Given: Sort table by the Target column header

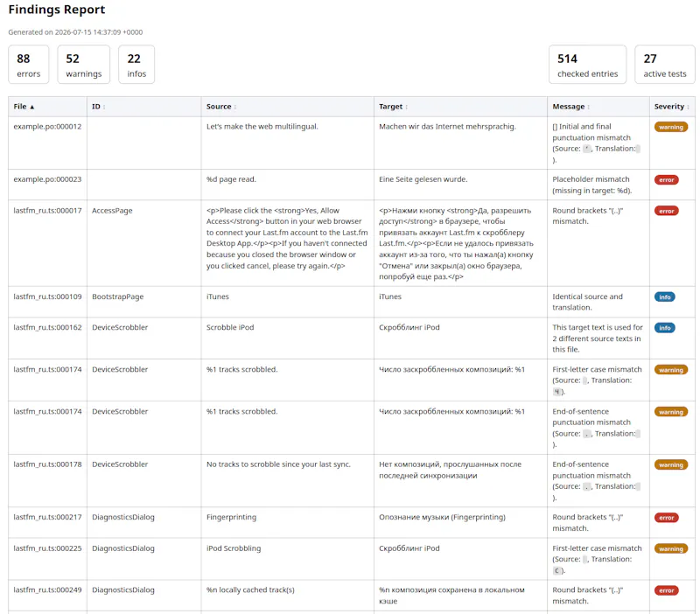Looking at the screenshot, I should pyautogui.click(x=460, y=107).
